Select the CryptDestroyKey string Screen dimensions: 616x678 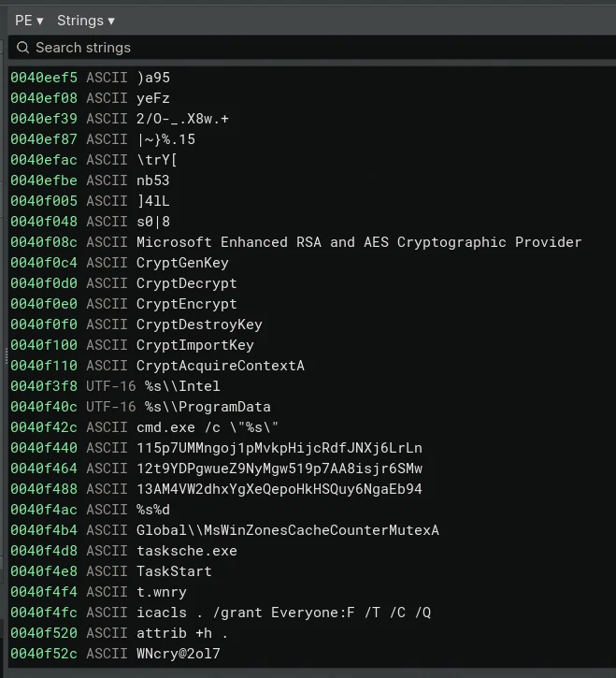[199, 325]
